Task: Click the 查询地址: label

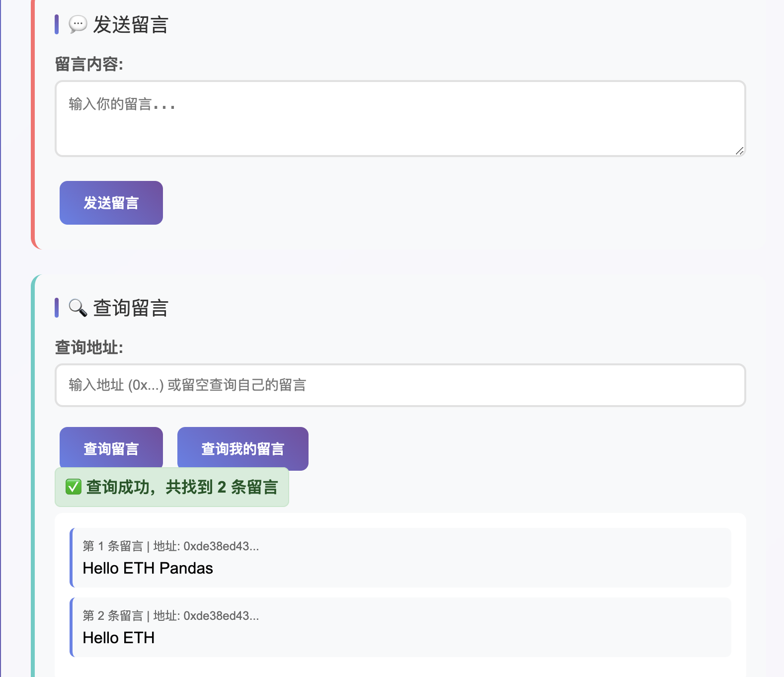Action: pos(89,347)
